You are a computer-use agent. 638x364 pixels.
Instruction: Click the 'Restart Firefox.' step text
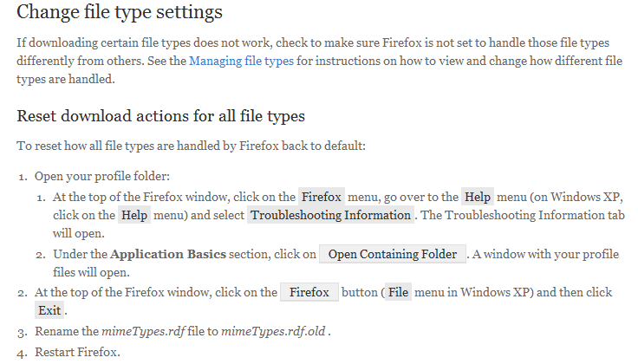pyautogui.click(x=77, y=352)
